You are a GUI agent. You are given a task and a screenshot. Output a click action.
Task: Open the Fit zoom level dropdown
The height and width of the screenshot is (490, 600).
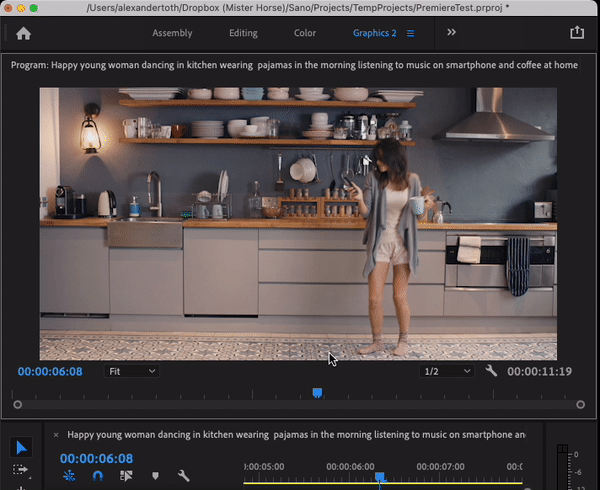(x=132, y=371)
